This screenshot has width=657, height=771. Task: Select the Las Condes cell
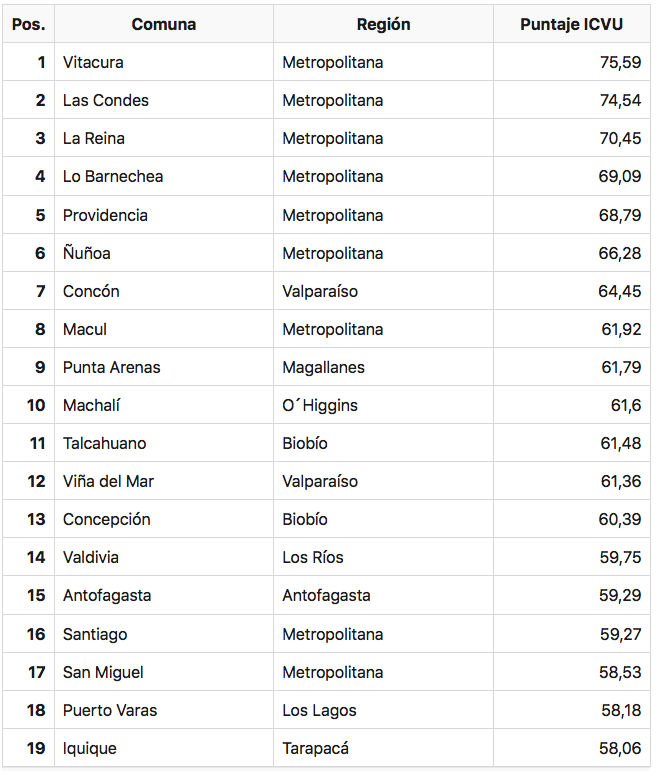(164, 100)
